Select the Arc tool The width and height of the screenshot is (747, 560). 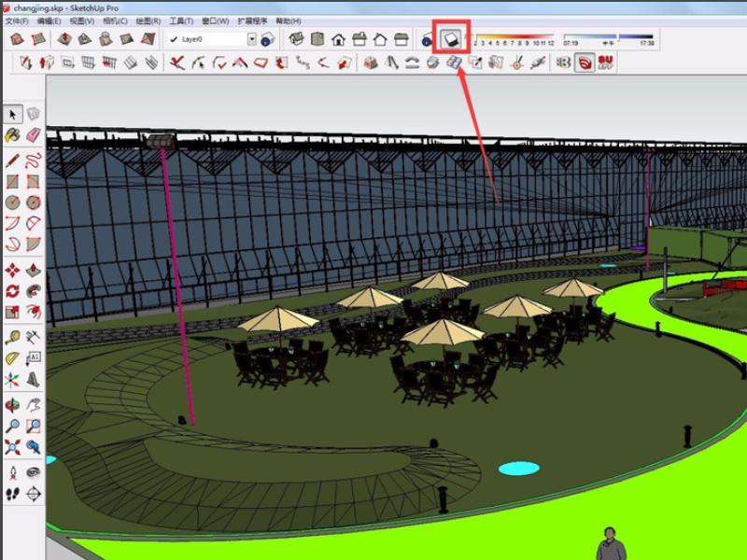(13, 223)
